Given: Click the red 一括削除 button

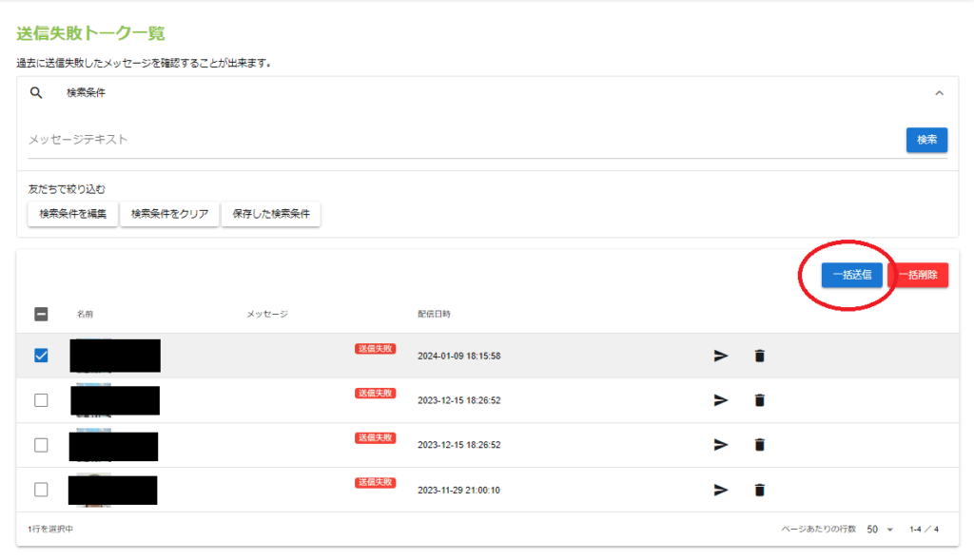Looking at the screenshot, I should click(x=918, y=275).
